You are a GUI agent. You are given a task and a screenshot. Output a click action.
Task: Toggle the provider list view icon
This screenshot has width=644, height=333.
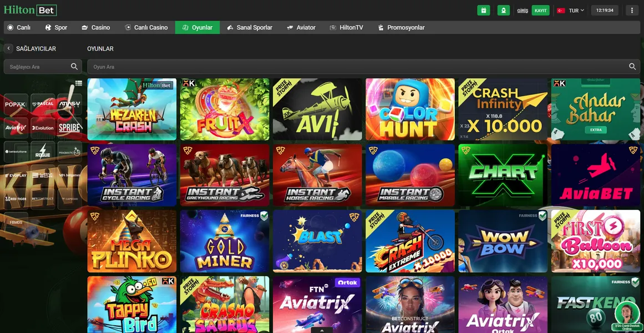click(x=78, y=83)
